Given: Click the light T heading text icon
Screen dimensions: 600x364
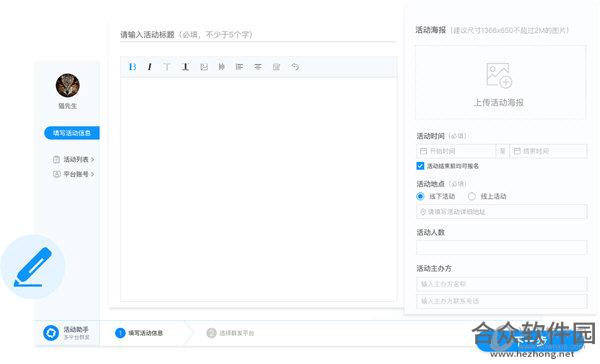Looking at the screenshot, I should point(166,67).
